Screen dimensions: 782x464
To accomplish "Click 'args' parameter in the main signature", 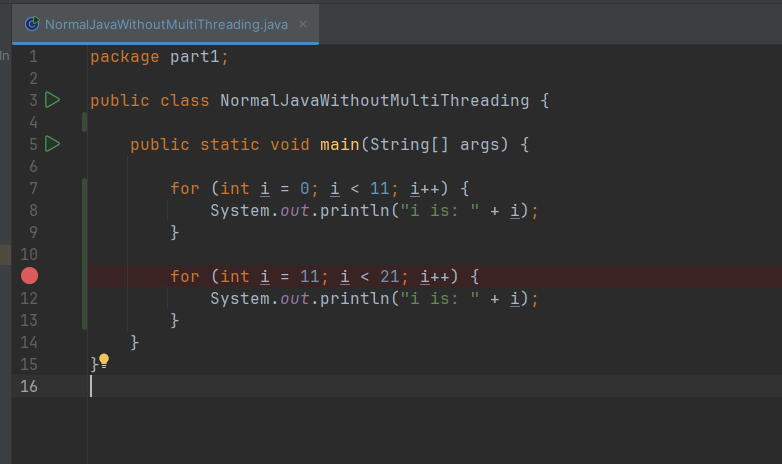I will tap(479, 145).
